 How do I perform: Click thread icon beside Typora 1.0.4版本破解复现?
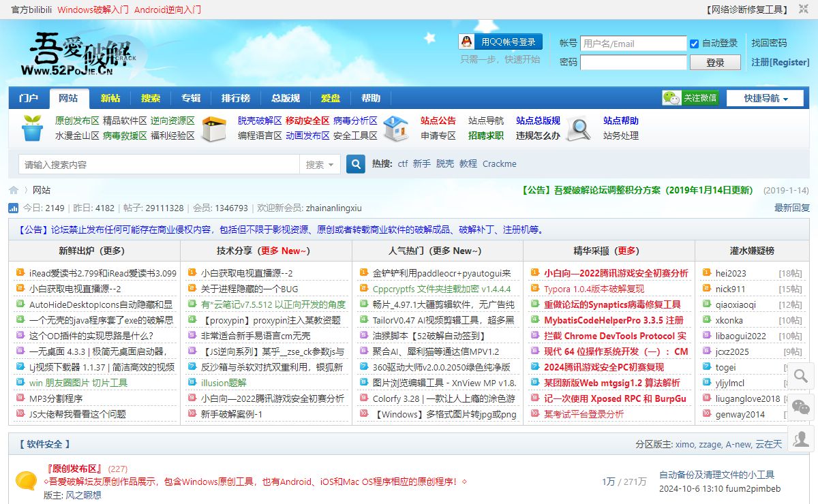pos(535,289)
